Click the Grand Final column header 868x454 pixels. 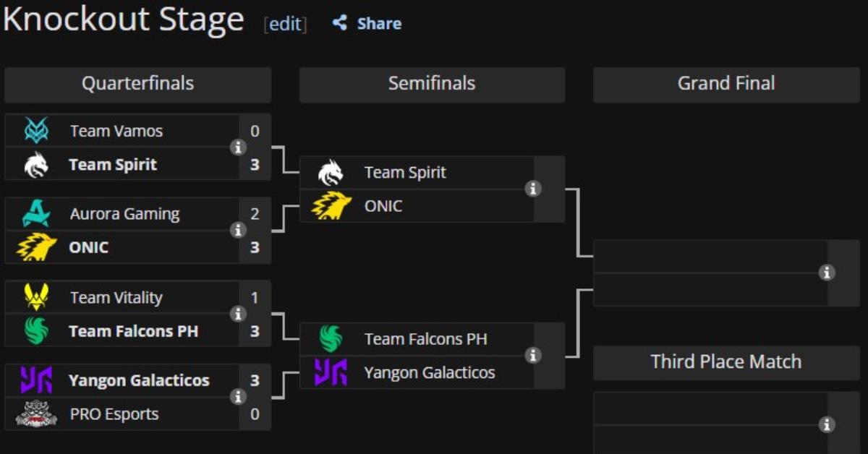click(x=726, y=84)
